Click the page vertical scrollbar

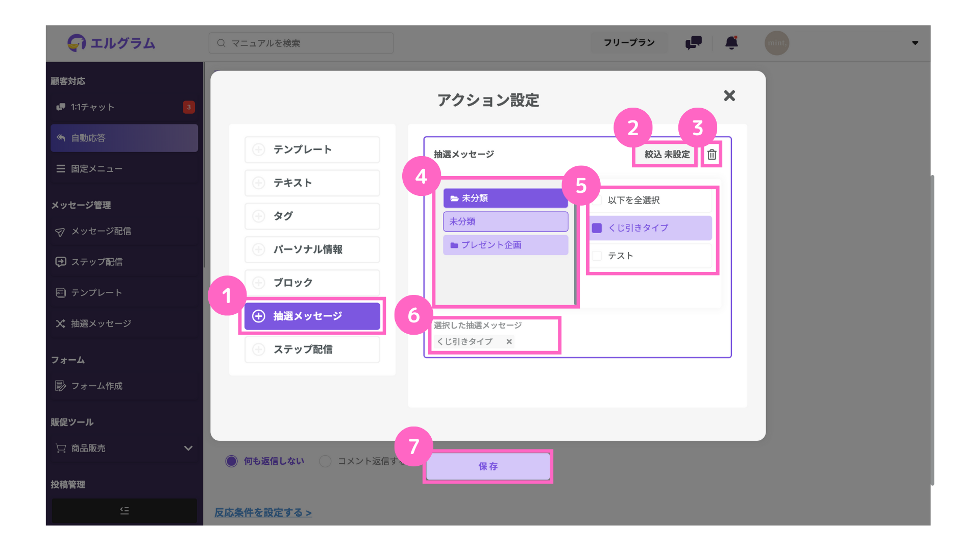pos(932,330)
